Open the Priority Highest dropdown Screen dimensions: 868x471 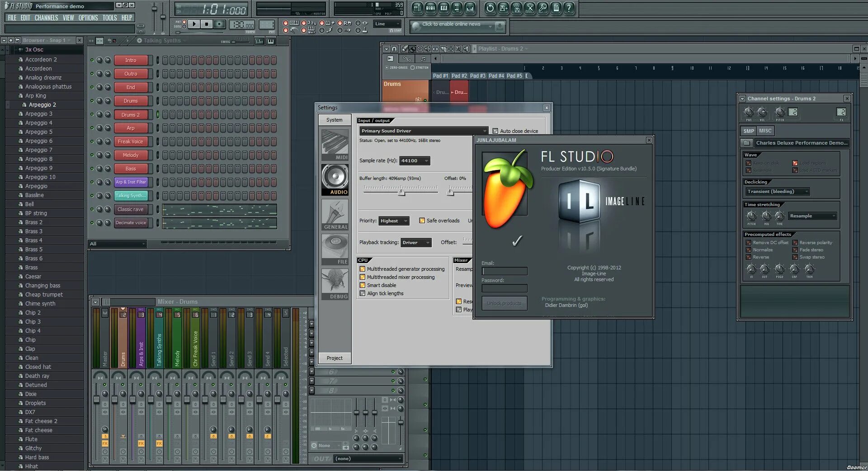(x=394, y=221)
